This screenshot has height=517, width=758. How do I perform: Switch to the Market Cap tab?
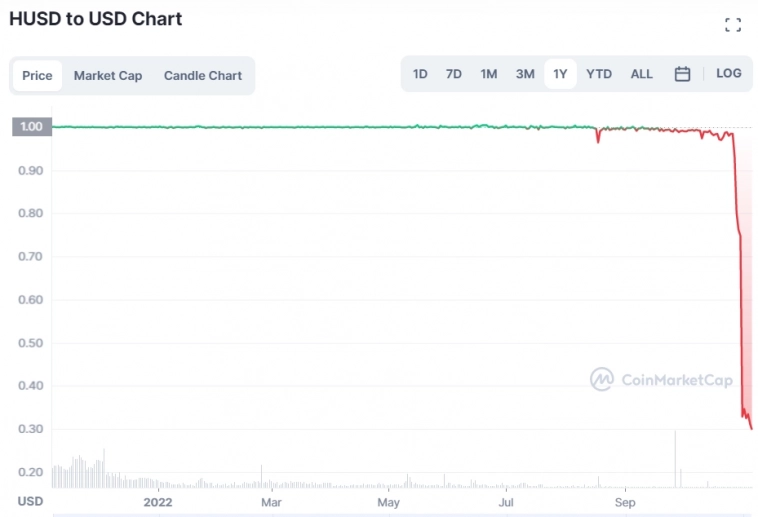(x=108, y=76)
